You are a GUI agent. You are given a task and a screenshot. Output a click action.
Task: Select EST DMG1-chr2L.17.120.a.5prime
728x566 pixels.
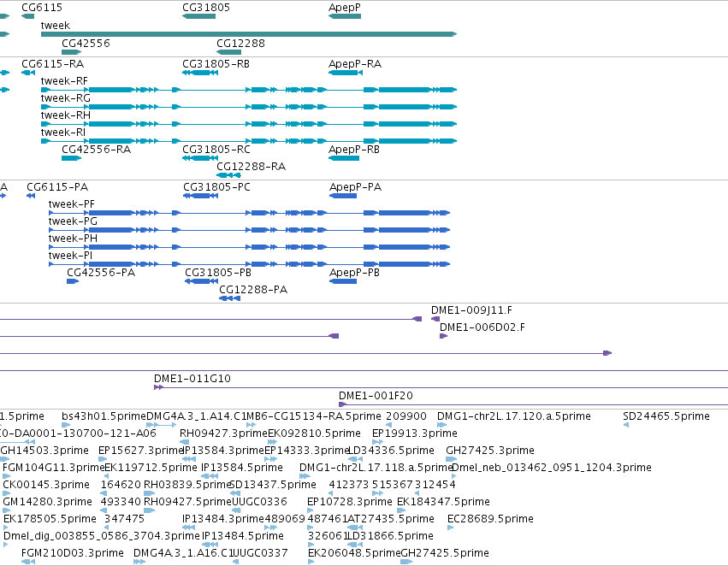tap(441, 425)
